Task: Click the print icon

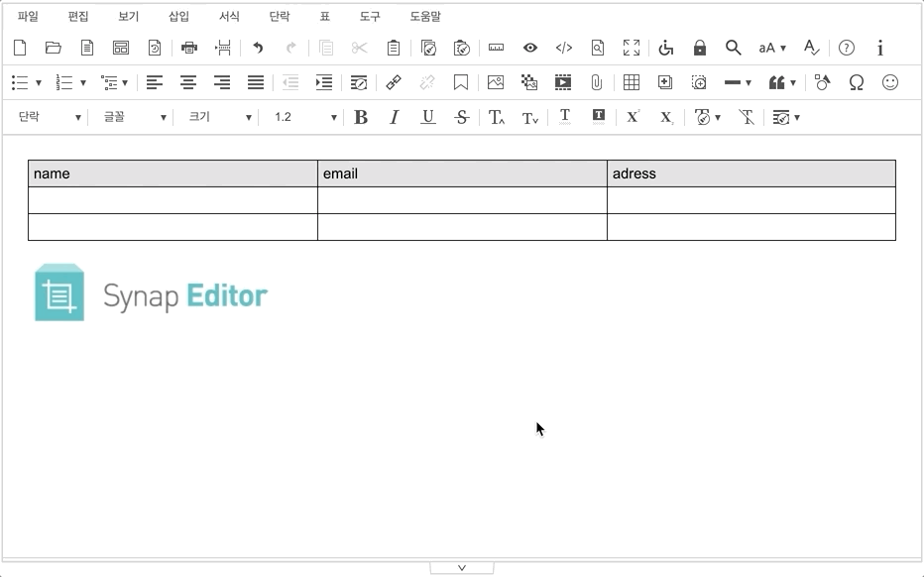Action: click(x=189, y=48)
